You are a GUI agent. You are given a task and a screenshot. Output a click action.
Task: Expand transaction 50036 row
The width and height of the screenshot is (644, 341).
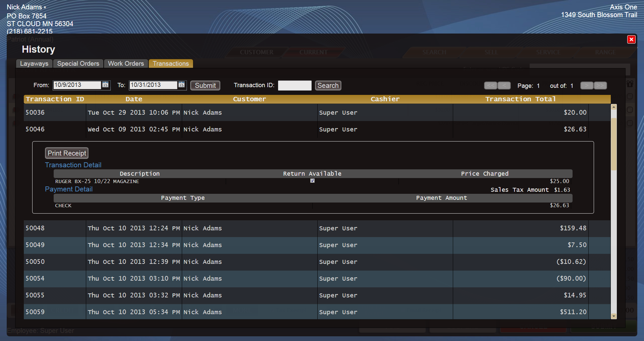(x=317, y=113)
